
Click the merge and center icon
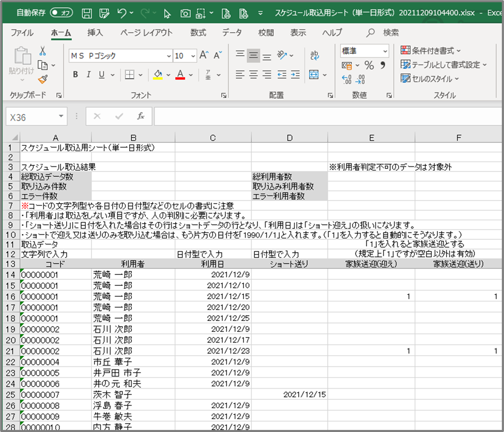tap(314, 74)
